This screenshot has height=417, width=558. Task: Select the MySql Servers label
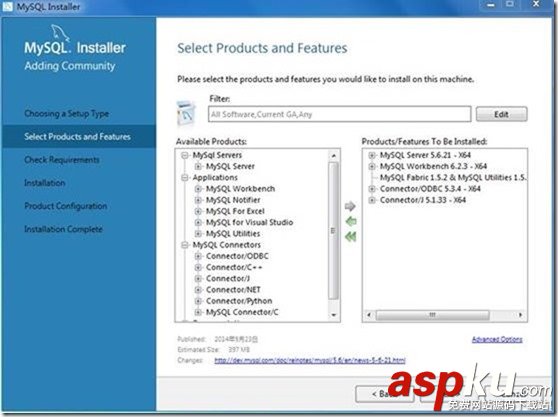(x=217, y=155)
